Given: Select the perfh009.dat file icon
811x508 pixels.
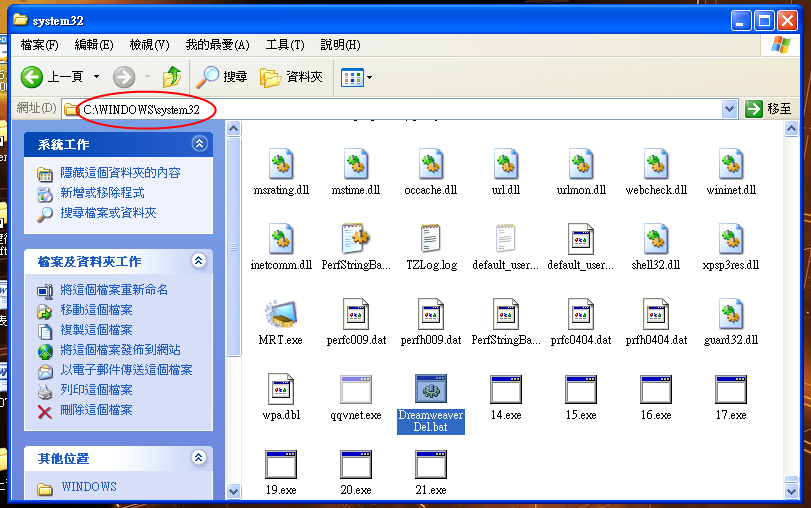Looking at the screenshot, I should (x=431, y=314).
